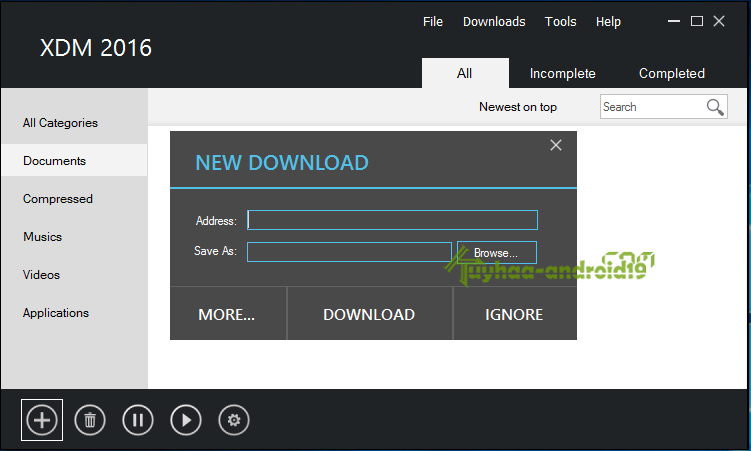This screenshot has height=451, width=751.
Task: Add a new download with plus icon
Action: tap(42, 420)
